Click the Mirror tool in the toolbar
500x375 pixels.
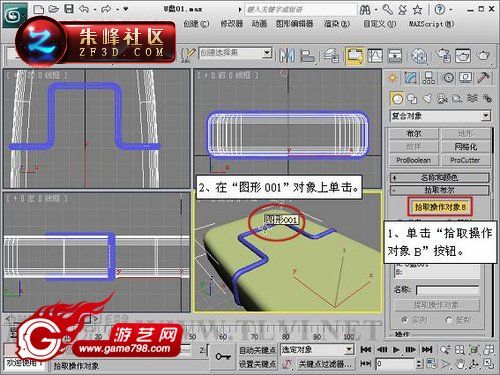pyautogui.click(x=287, y=56)
